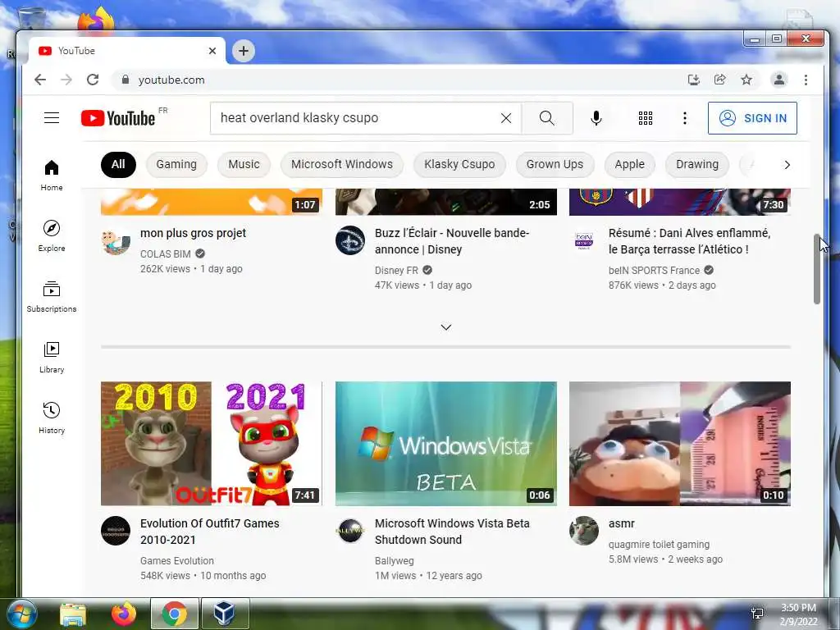840x630 pixels.
Task: Select the Klasky Csupo filter chip
Action: point(459,164)
